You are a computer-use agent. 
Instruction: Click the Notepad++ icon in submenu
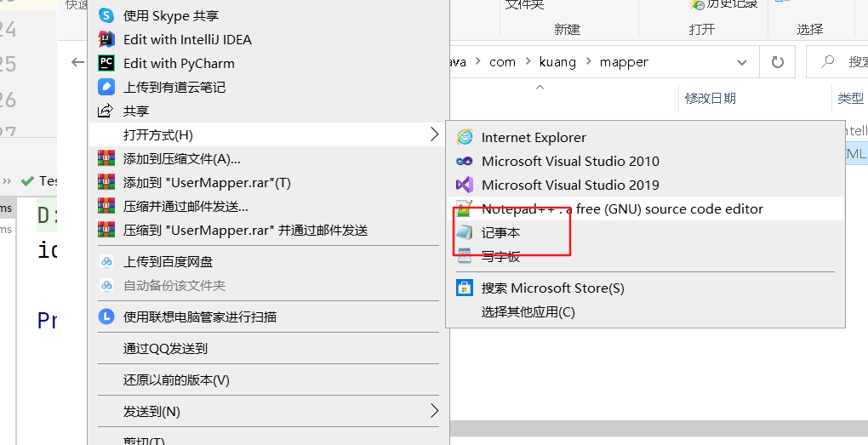pyautogui.click(x=464, y=208)
